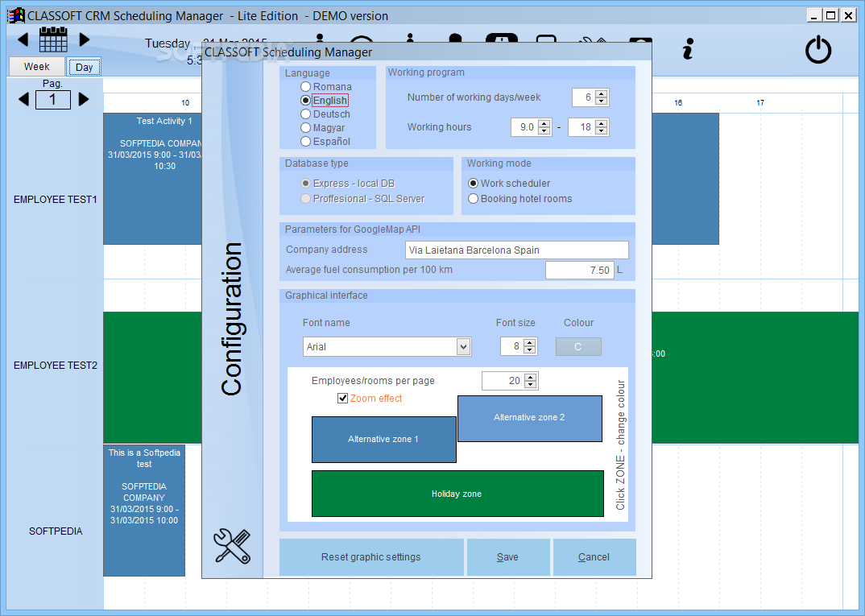Go to next page arrow under Pag.
This screenshot has width=865, height=616.
83,99
